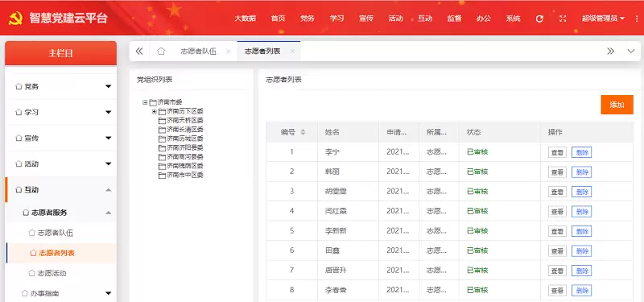Open 互动 in the top navigation

click(x=425, y=19)
